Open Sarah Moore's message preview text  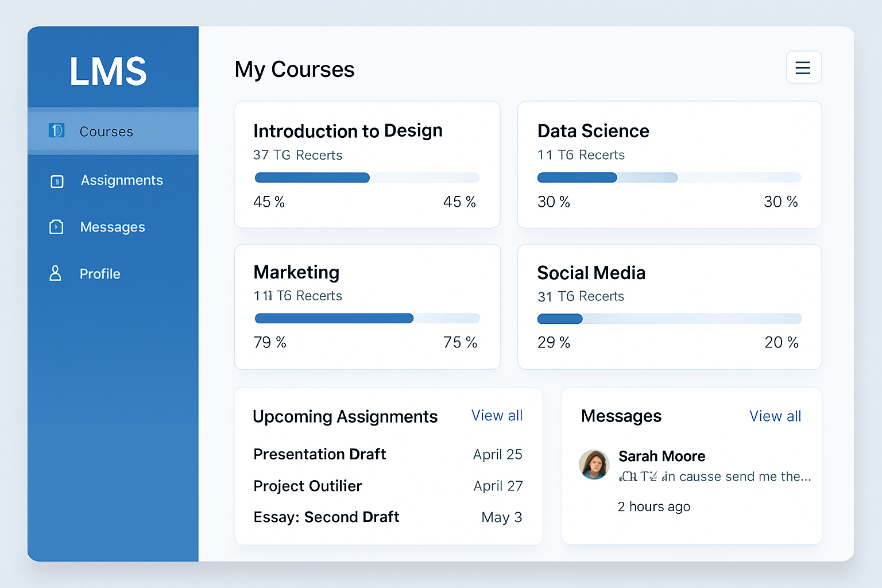(714, 477)
